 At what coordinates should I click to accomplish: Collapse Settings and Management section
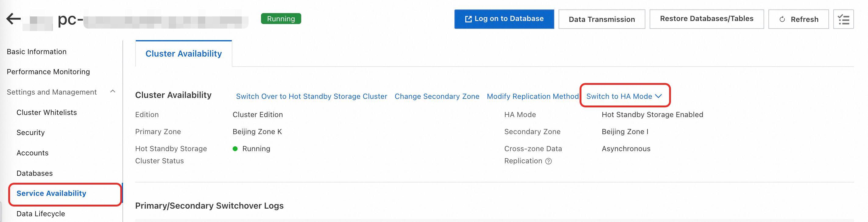113,92
